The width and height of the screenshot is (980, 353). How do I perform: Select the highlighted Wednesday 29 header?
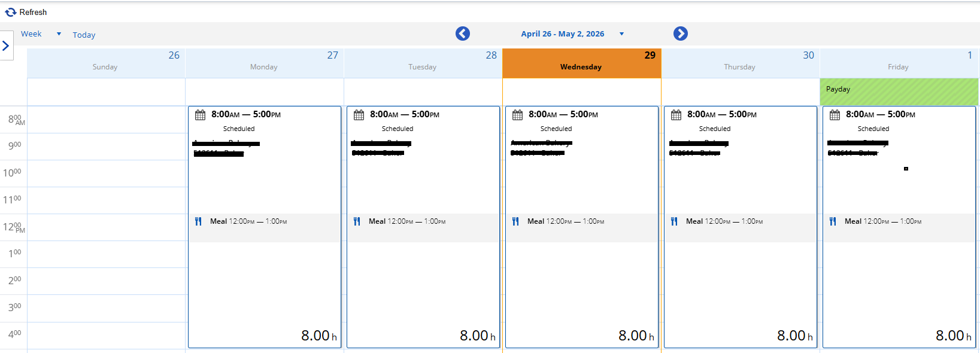[x=582, y=63]
